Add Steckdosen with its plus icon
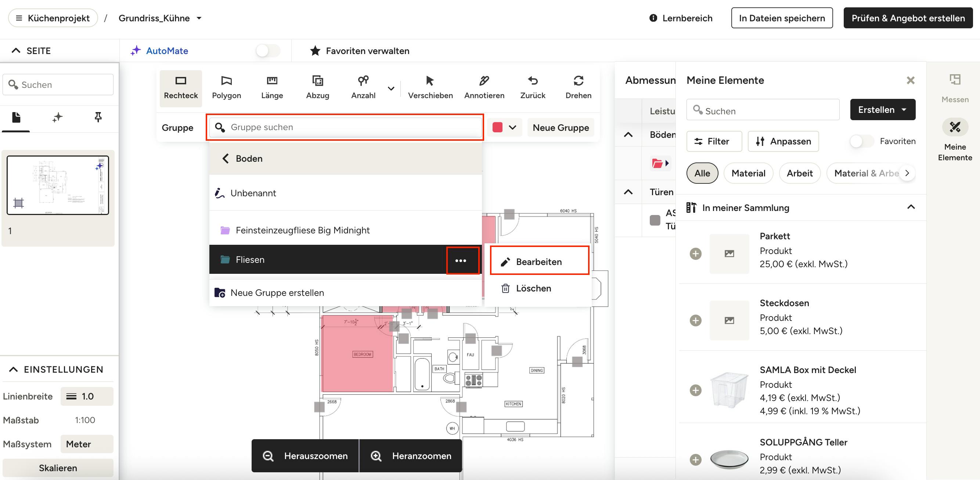 (x=695, y=320)
